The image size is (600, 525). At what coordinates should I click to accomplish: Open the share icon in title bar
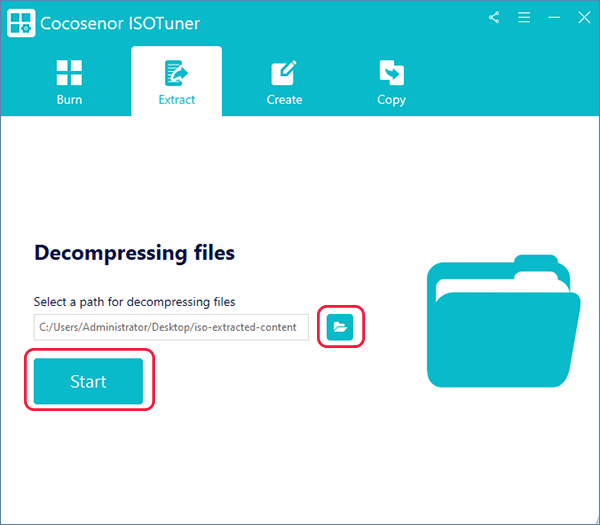click(x=494, y=18)
